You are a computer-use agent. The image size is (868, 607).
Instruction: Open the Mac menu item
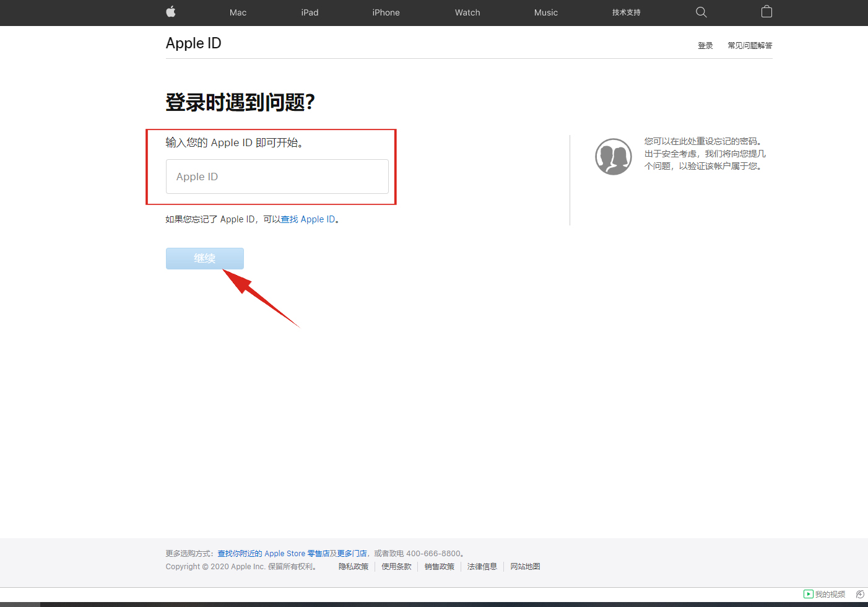click(x=238, y=12)
